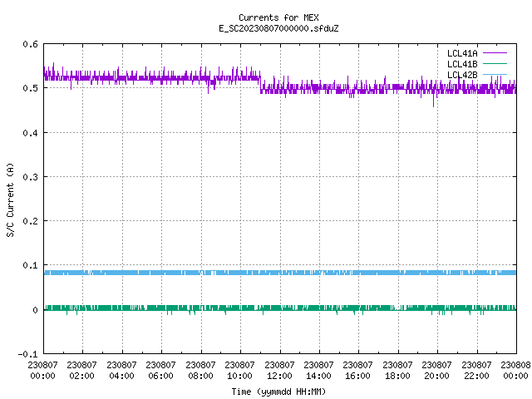Click the 0 y-axis tick label
The image size is (532, 399).
pyautogui.click(x=35, y=310)
